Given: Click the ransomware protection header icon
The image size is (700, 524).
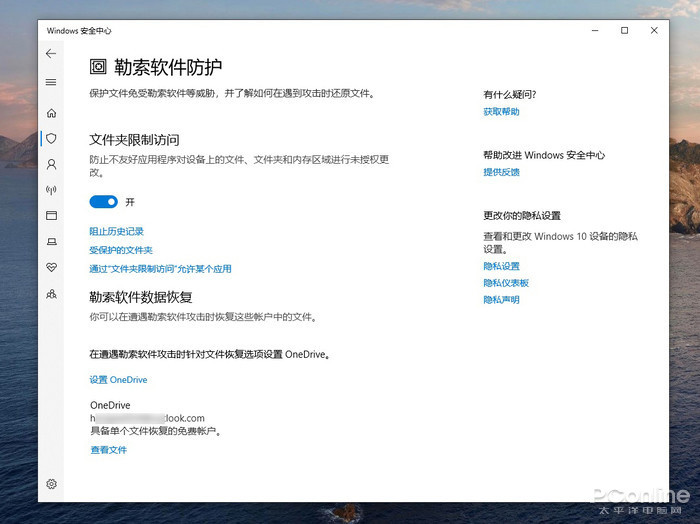Looking at the screenshot, I should pos(98,67).
